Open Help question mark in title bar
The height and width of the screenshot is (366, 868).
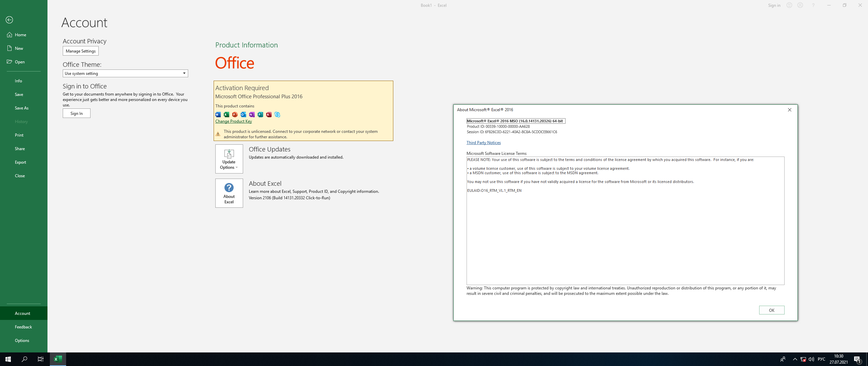[813, 5]
